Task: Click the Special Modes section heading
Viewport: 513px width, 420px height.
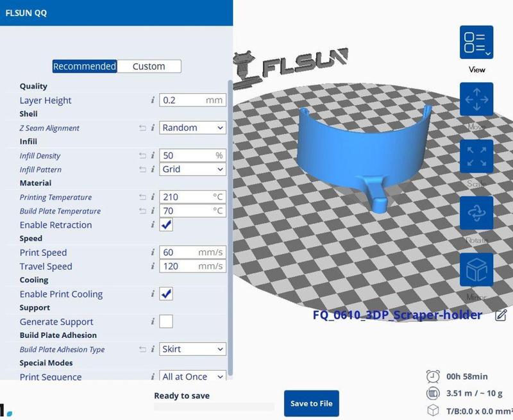Action: click(x=46, y=363)
